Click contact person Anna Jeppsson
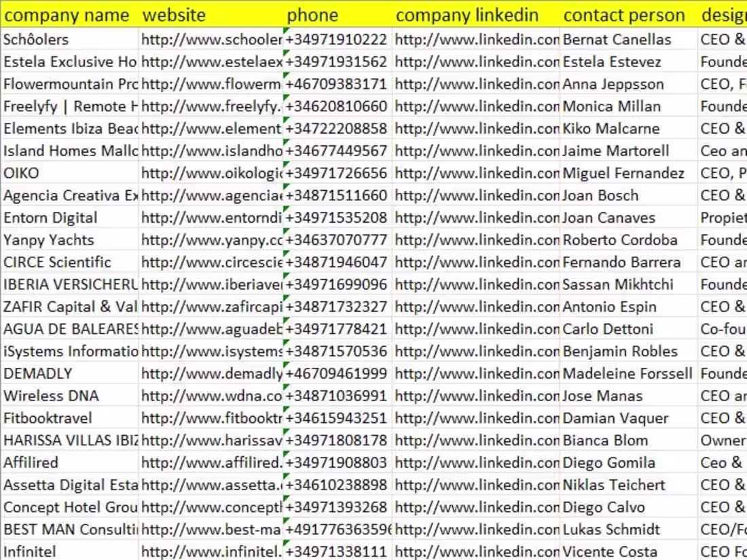The width and height of the screenshot is (747, 560). click(629, 83)
